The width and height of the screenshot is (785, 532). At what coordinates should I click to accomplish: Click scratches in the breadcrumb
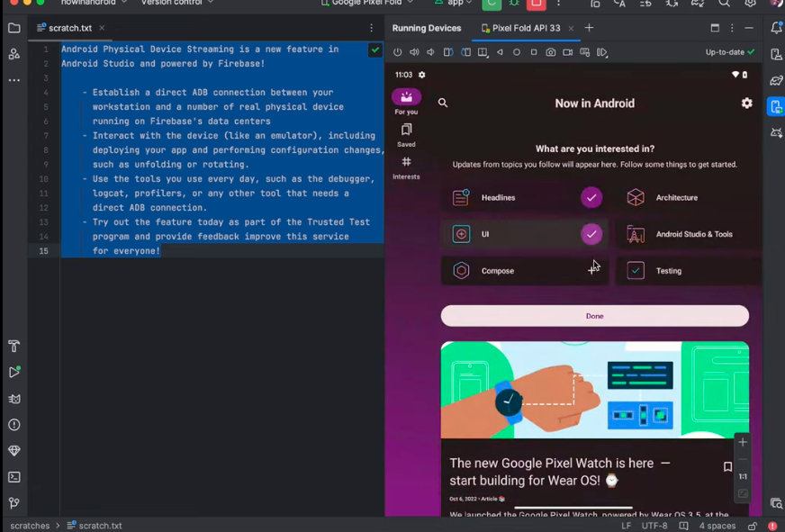(x=30, y=526)
